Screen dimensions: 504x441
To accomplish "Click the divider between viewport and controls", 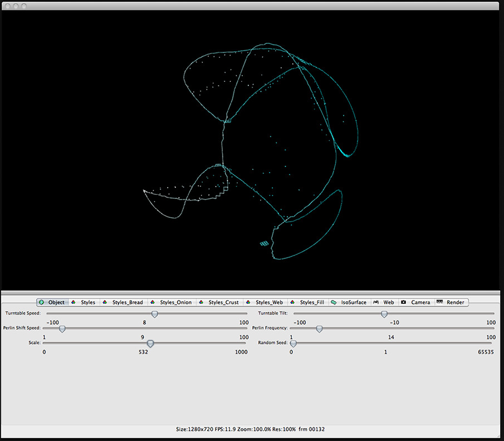I will point(252,293).
